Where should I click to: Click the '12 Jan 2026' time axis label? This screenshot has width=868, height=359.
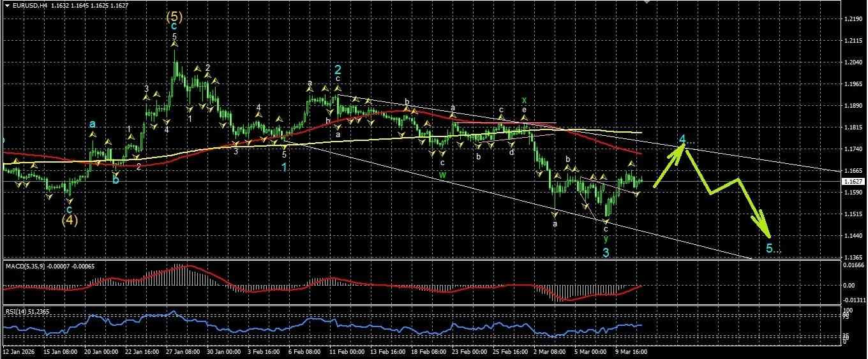tap(17, 351)
